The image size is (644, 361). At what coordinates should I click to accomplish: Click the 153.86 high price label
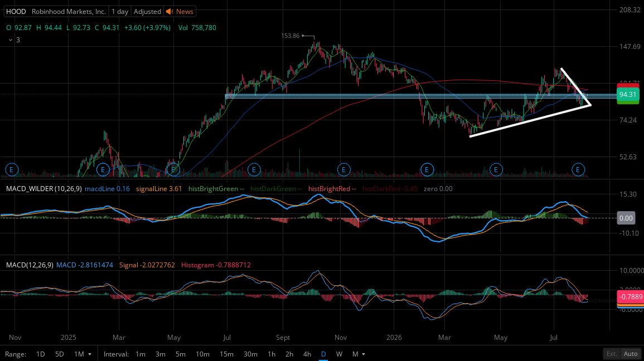(290, 36)
